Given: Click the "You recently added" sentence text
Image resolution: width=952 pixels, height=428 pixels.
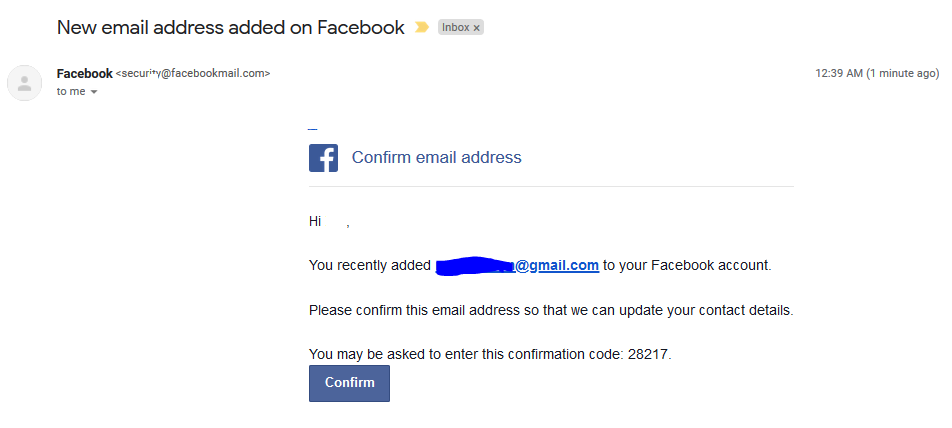Looking at the screenshot, I should click(x=370, y=265).
